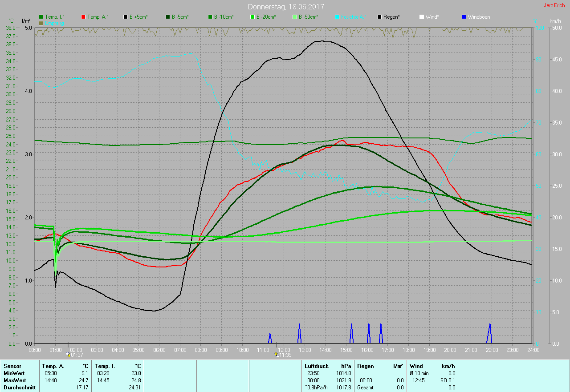Click the chart title Donnerstag, 18.05.2017
Screen dimensions: 570x392
(x=286, y=7)
